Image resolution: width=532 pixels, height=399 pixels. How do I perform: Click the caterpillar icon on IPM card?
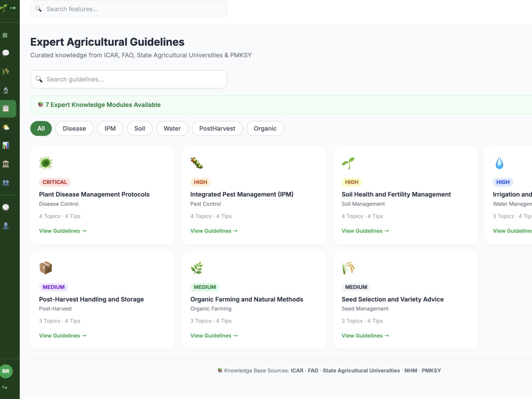[197, 163]
